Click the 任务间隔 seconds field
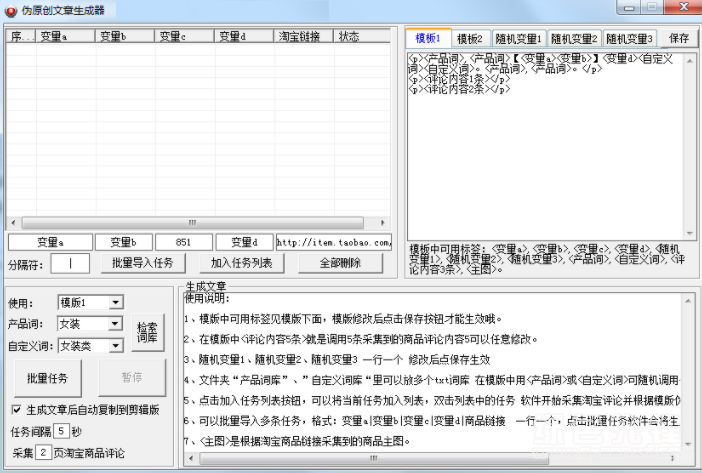The image size is (702, 473). 61,431
